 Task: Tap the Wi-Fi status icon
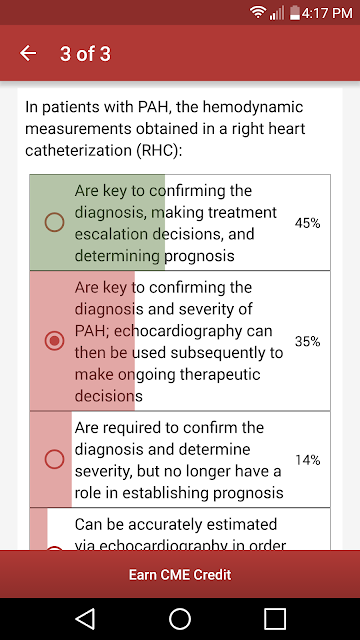point(258,13)
